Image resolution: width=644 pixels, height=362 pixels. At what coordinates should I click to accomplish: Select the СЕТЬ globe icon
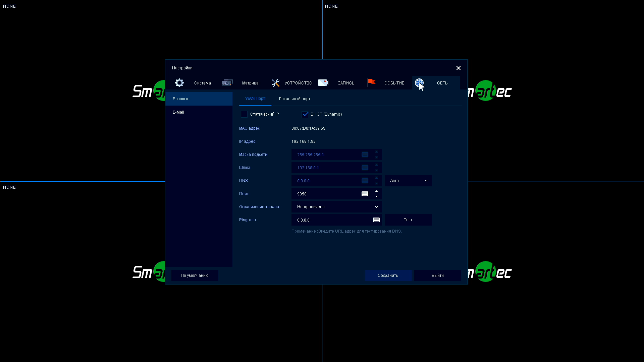419,82
